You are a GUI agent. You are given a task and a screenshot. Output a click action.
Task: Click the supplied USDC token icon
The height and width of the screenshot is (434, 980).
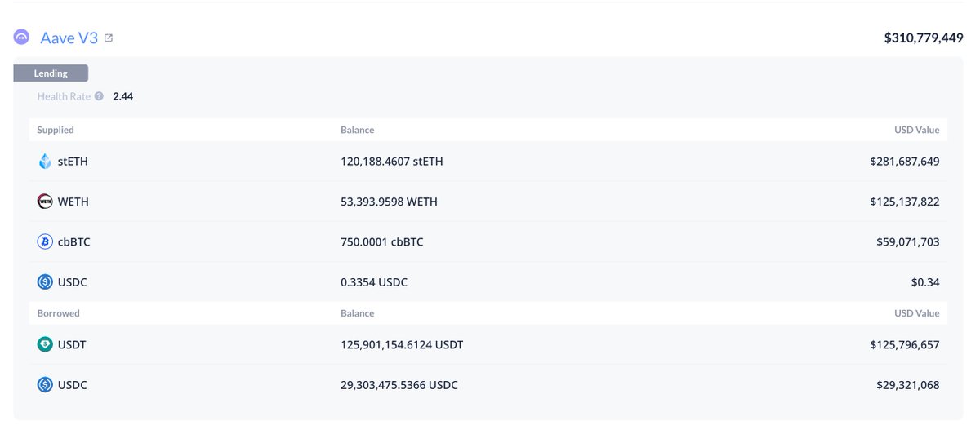[x=45, y=282]
